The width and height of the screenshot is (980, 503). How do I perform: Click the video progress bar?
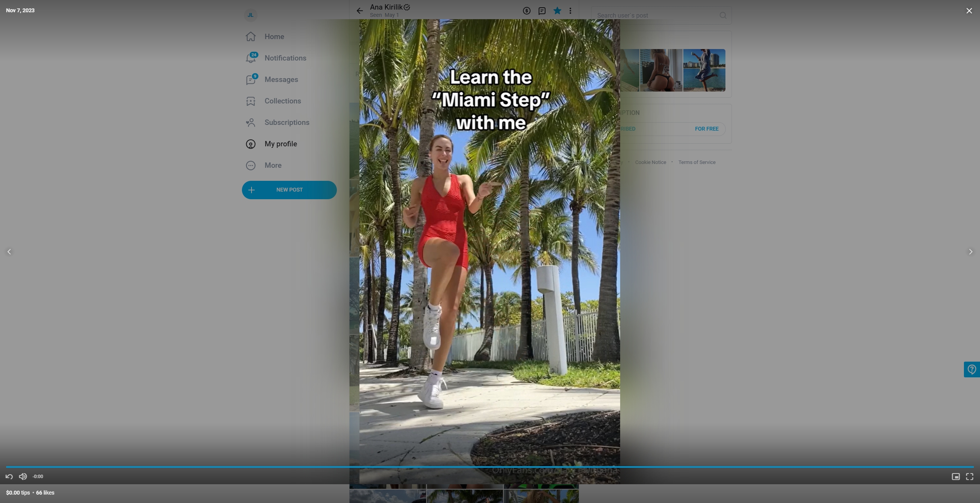pos(490,467)
